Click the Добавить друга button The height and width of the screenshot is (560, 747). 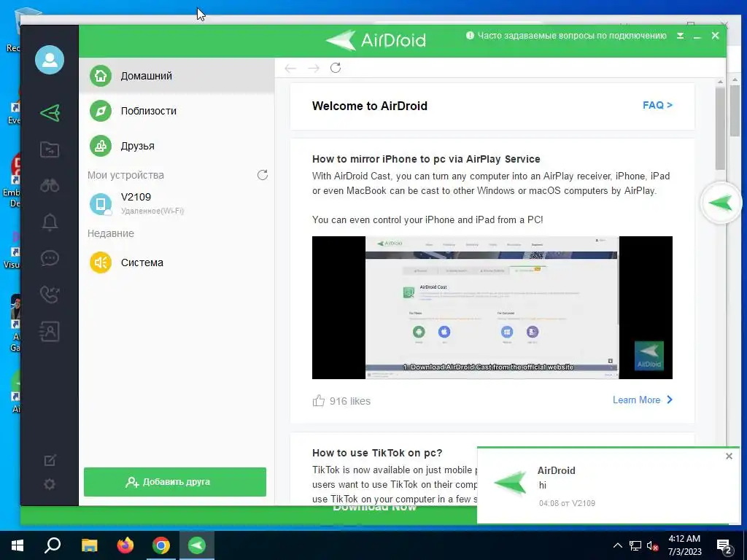click(x=175, y=482)
